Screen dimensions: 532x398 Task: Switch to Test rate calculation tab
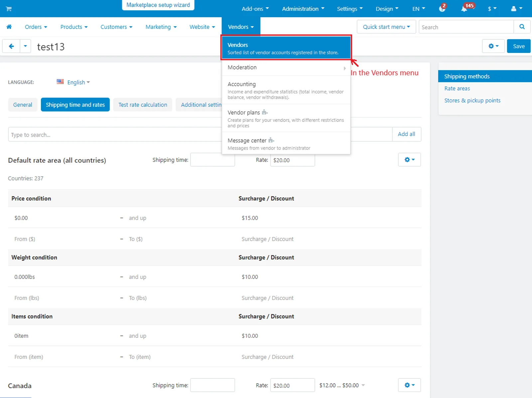click(x=143, y=105)
